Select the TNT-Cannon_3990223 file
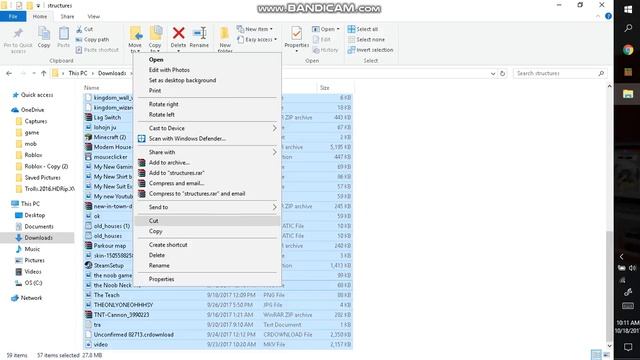 click(x=218, y=315)
